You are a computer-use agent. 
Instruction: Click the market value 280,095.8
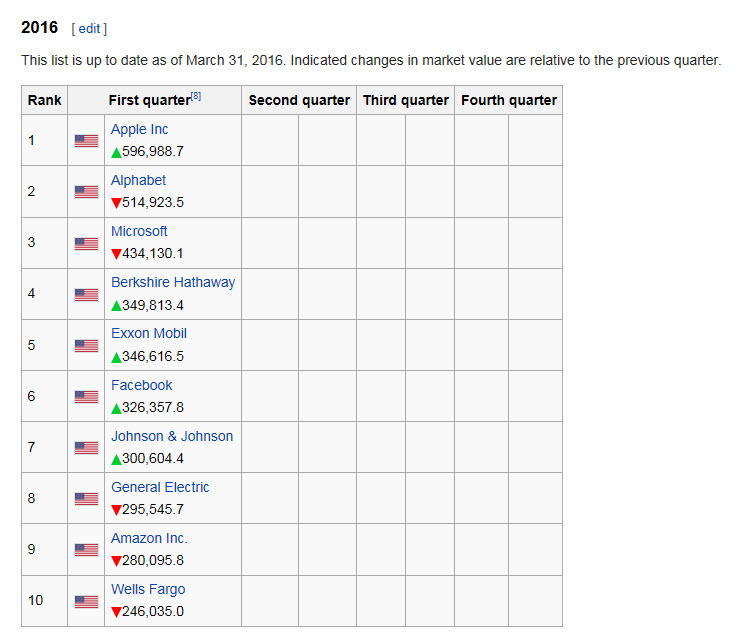(153, 561)
